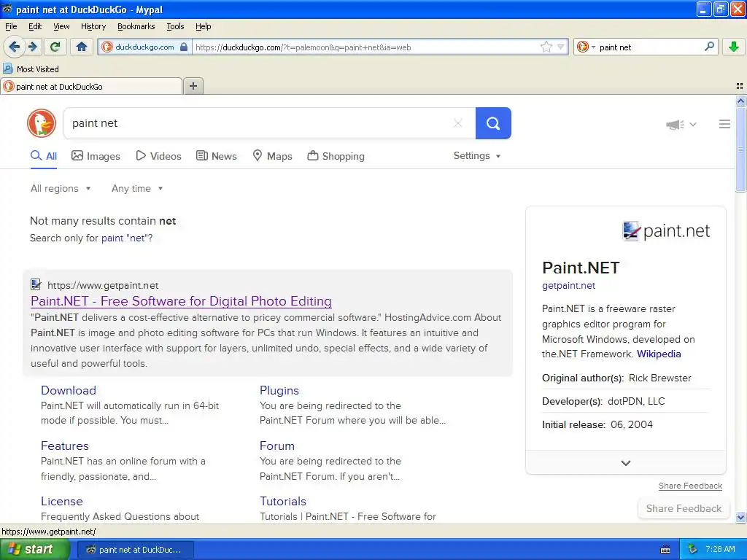
Task: Clear the search query with X icon
Action: [x=458, y=123]
